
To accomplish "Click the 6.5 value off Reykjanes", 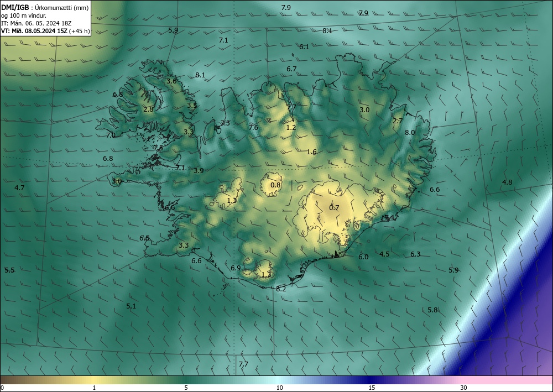I will click(144, 238).
